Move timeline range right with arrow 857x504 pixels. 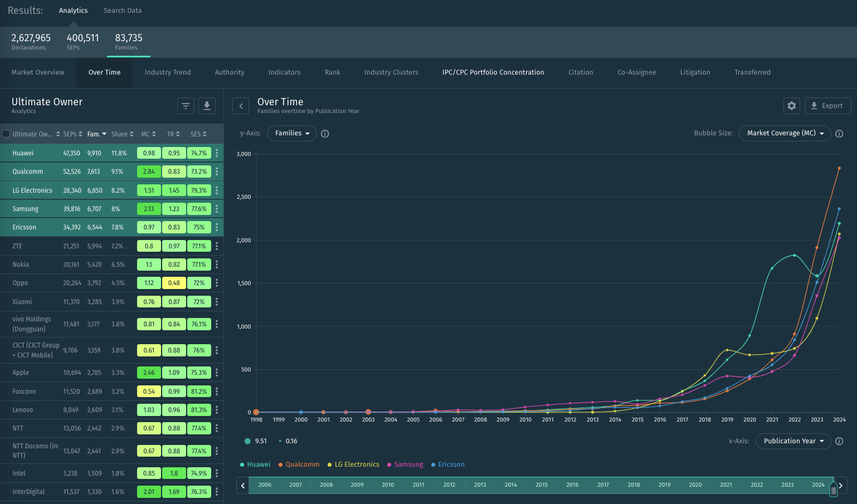(841, 486)
